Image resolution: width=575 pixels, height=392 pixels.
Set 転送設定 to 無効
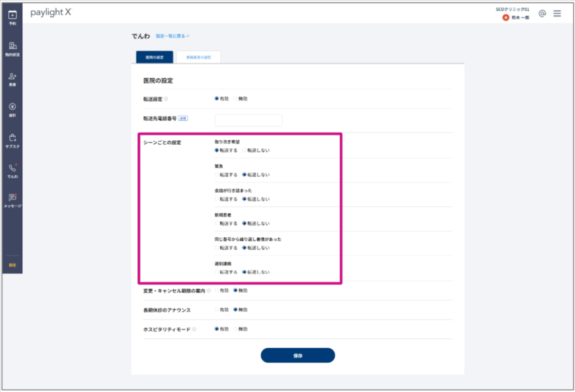(x=235, y=99)
